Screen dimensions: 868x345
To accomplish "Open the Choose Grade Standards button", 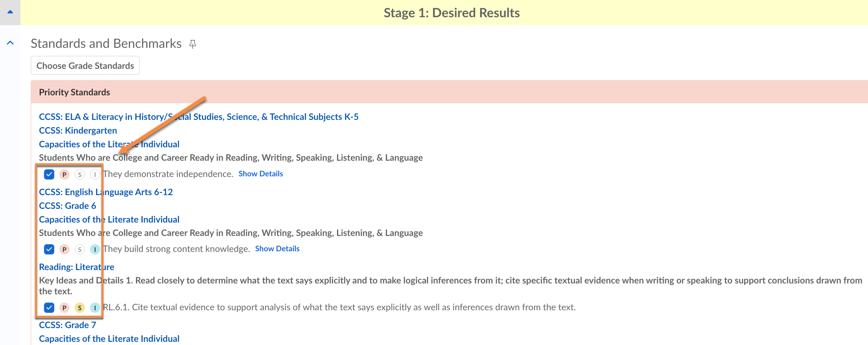I will (x=85, y=66).
